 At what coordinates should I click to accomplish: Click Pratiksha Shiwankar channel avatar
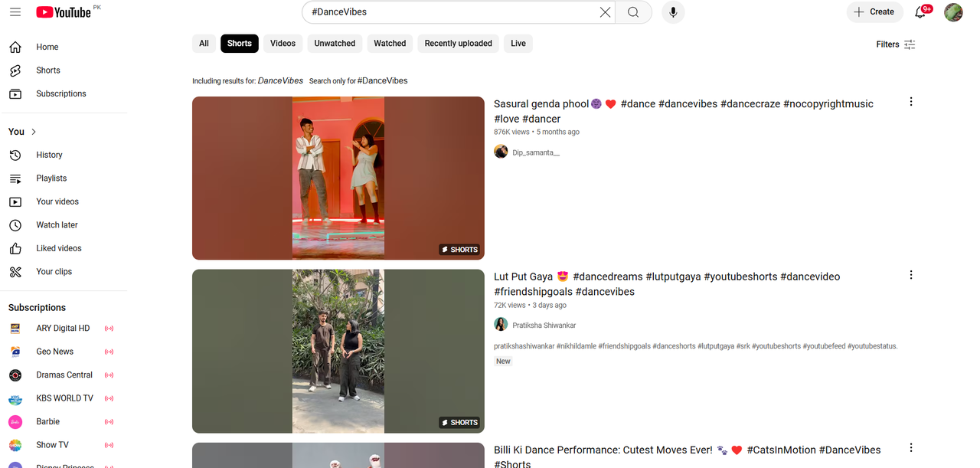coord(501,325)
